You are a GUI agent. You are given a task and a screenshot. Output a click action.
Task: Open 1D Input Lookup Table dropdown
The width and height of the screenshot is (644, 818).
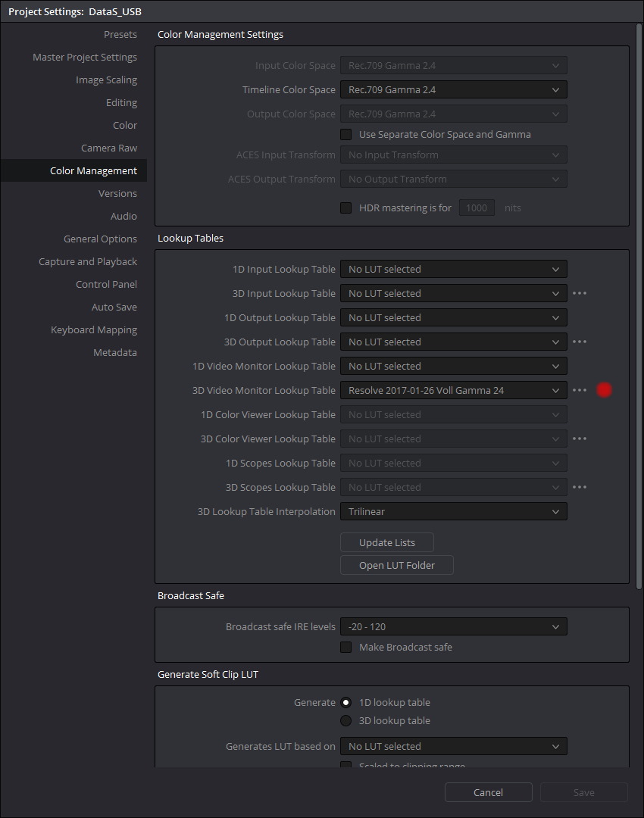point(454,269)
